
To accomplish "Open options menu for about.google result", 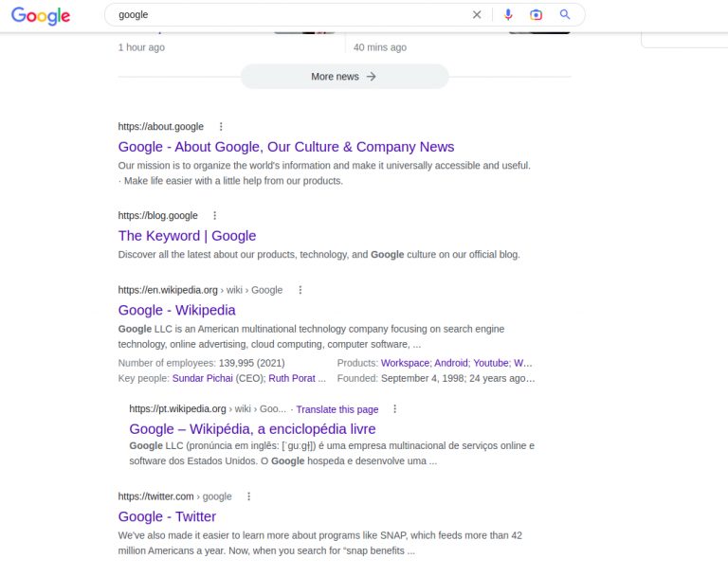I will [x=221, y=127].
